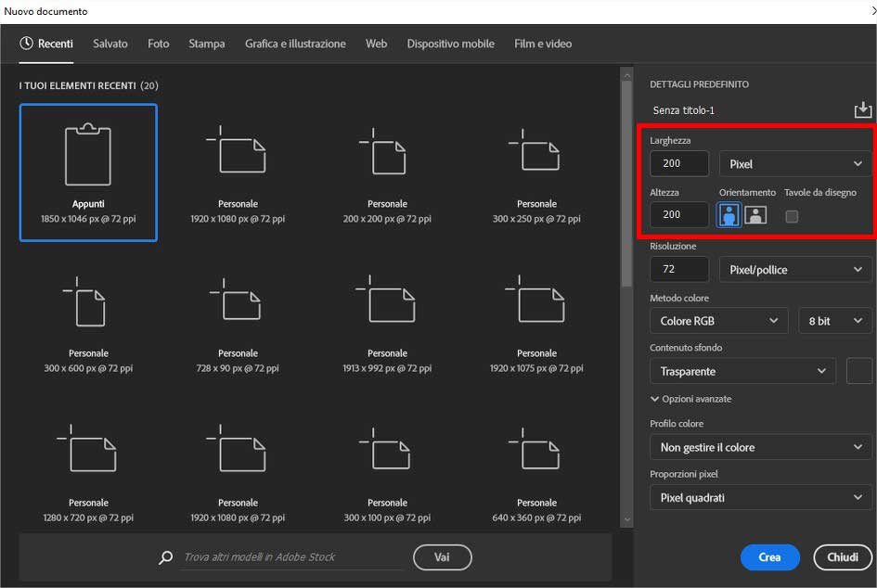877x588 pixels.
Task: Click the save preset icon
Action: coord(862,109)
